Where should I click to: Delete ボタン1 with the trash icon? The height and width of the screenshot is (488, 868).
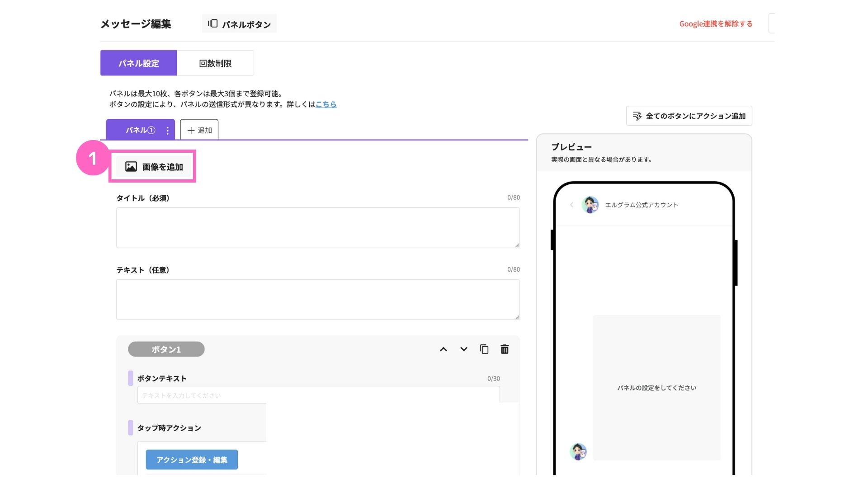pos(505,349)
